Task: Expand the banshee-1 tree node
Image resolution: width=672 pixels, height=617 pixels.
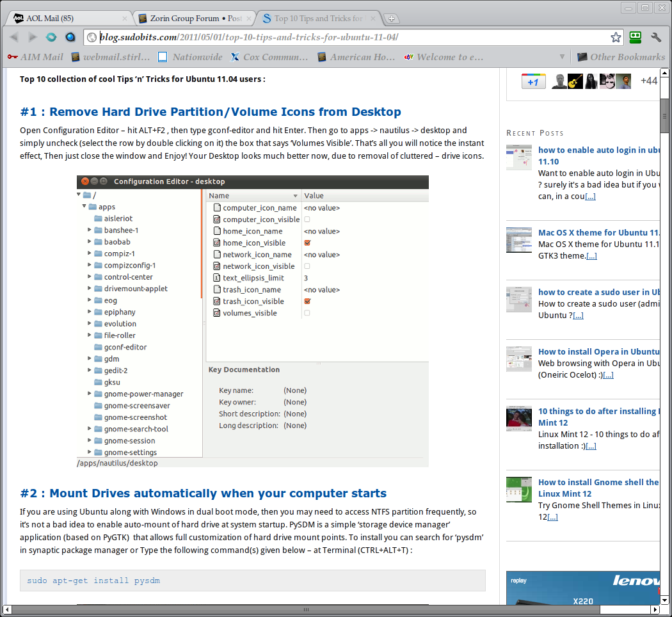Action: [x=90, y=230]
